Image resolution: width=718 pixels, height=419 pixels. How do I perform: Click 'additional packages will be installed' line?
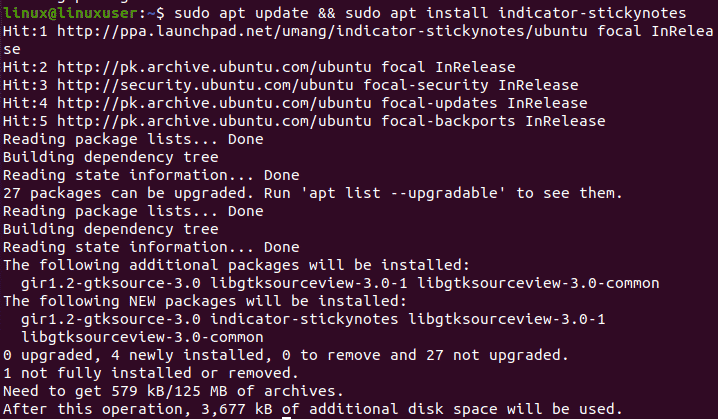(236, 265)
